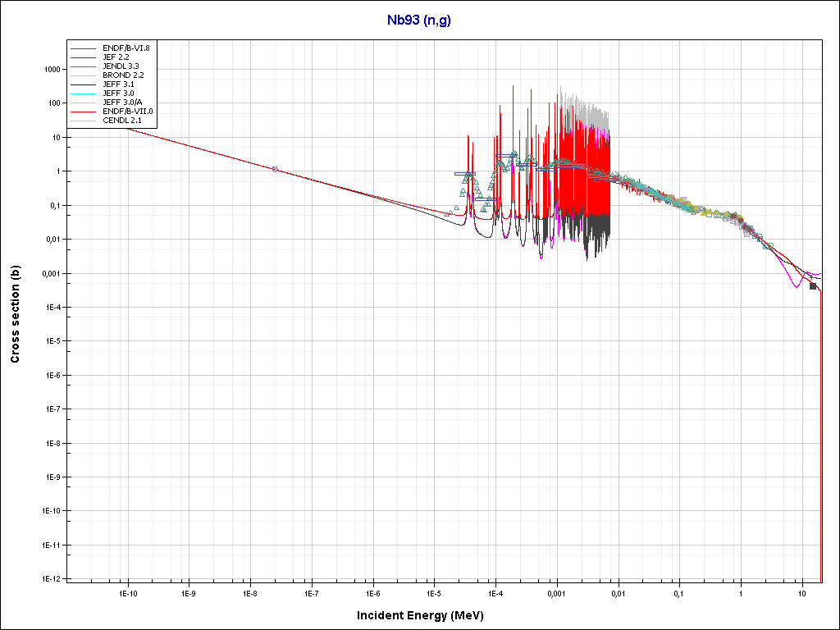Click the Cross section (b) axis label

15,314
